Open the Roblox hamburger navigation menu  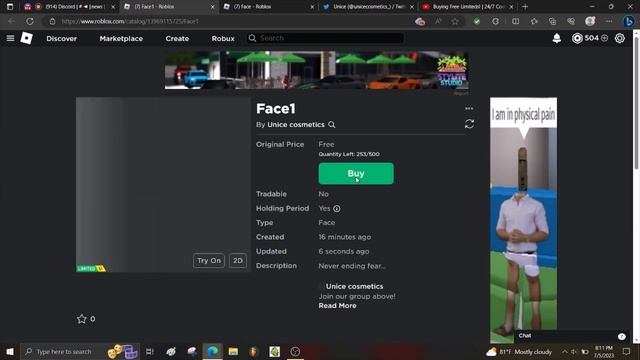coord(10,38)
